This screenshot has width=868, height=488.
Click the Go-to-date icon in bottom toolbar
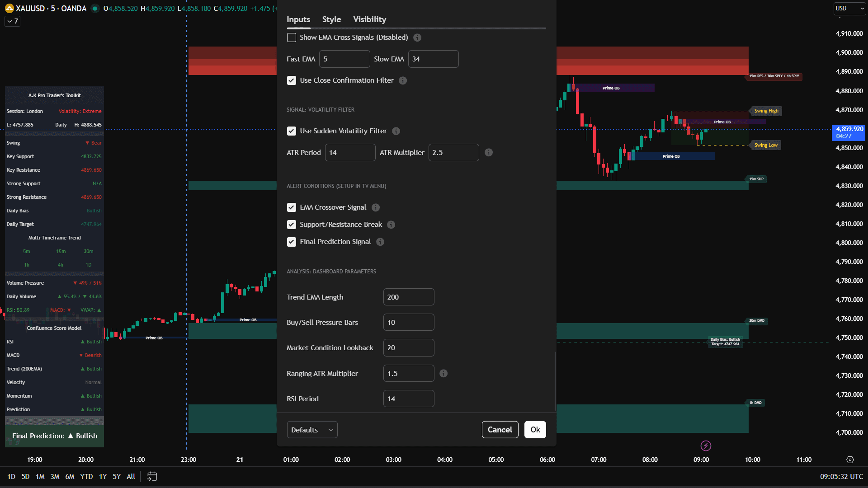pos(151,476)
